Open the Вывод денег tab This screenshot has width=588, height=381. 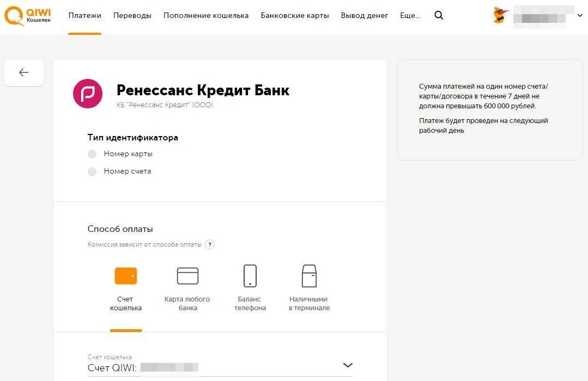[x=365, y=15]
